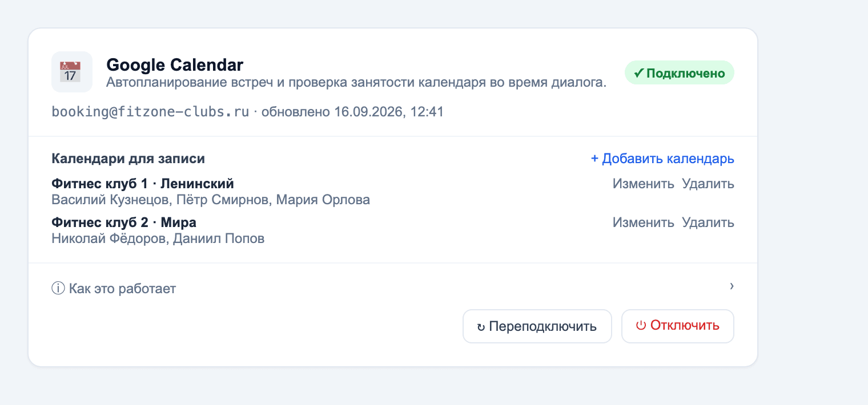Click the Фитнес клуб 2 · Мира row title
The width and height of the screenshot is (868, 405).
(x=124, y=222)
